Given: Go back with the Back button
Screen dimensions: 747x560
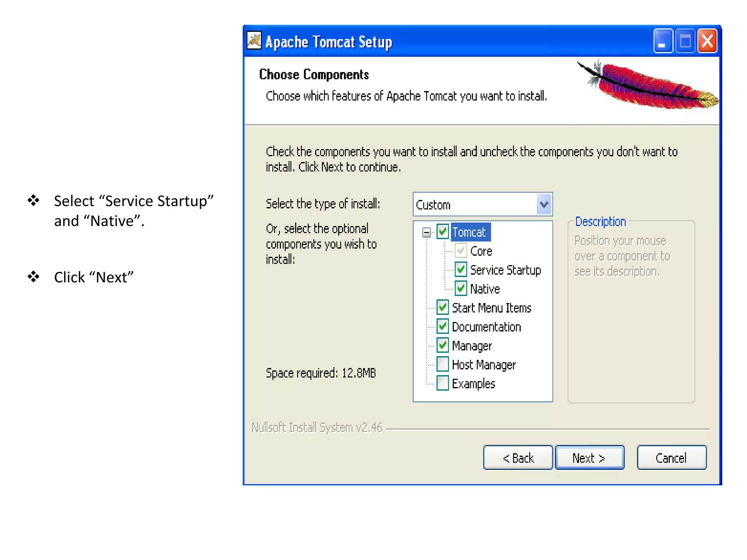Looking at the screenshot, I should (x=518, y=458).
